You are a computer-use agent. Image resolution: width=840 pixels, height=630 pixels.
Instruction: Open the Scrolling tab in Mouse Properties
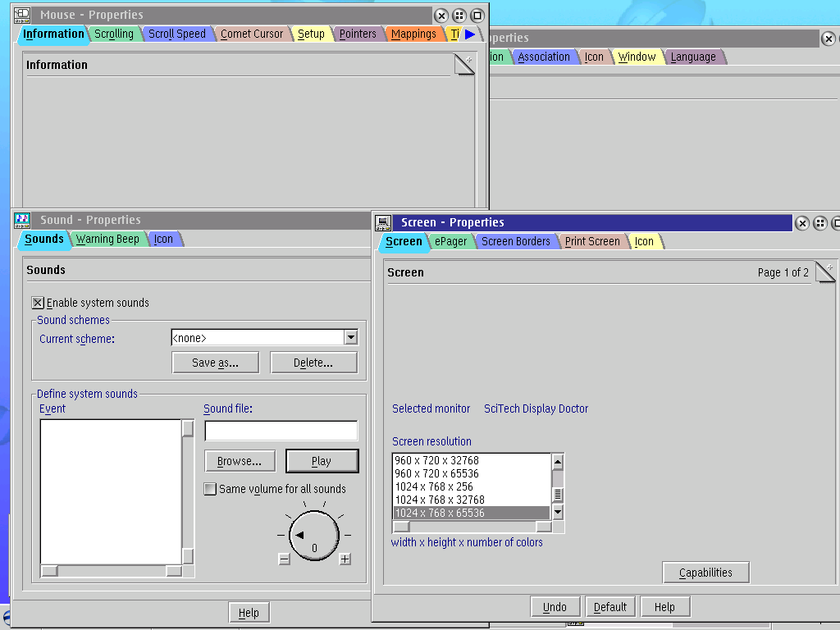click(x=113, y=34)
